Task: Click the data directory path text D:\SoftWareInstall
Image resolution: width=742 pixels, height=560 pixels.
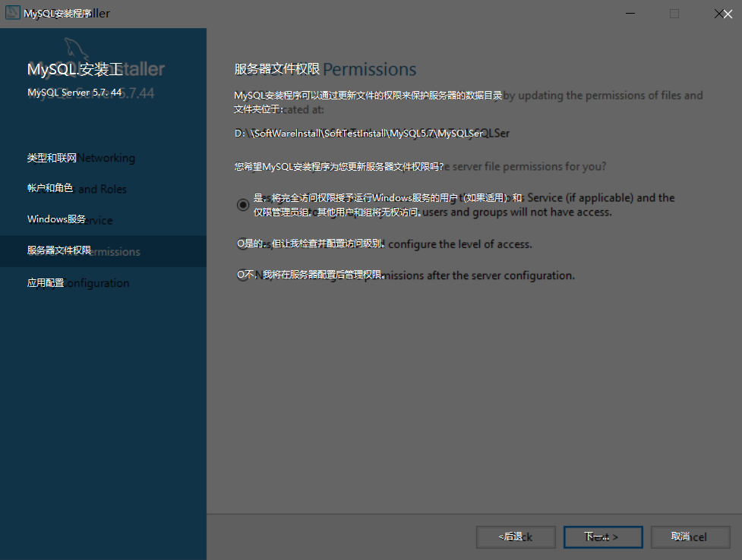Action: 372,134
